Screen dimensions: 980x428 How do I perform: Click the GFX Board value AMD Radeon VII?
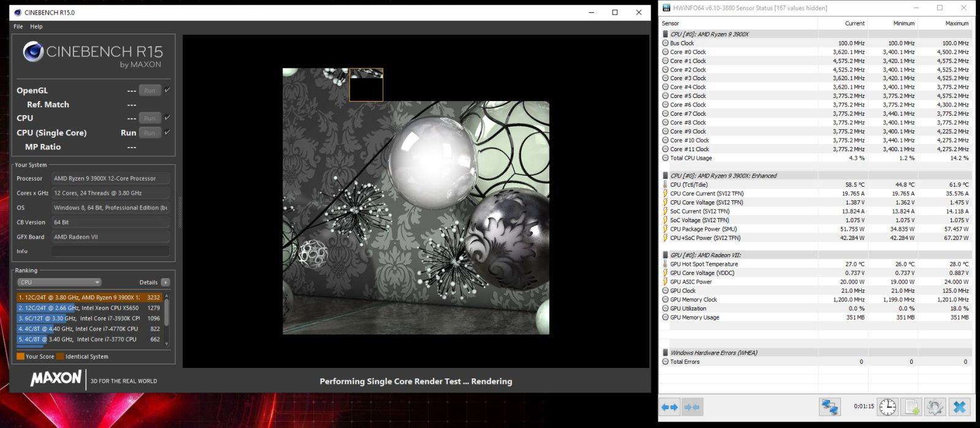tap(110, 236)
